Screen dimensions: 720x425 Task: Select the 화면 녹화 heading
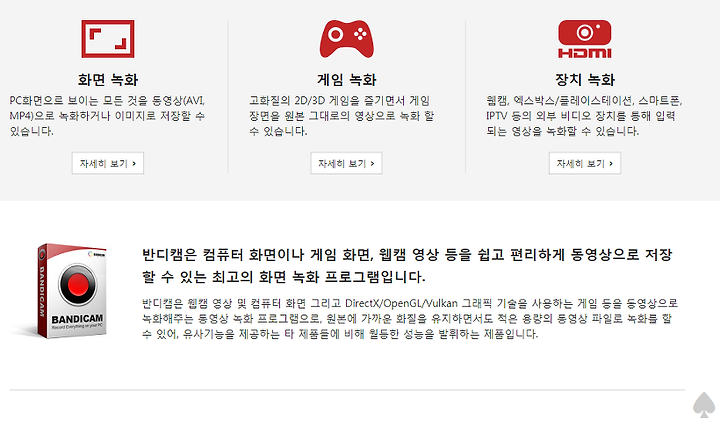coord(108,80)
